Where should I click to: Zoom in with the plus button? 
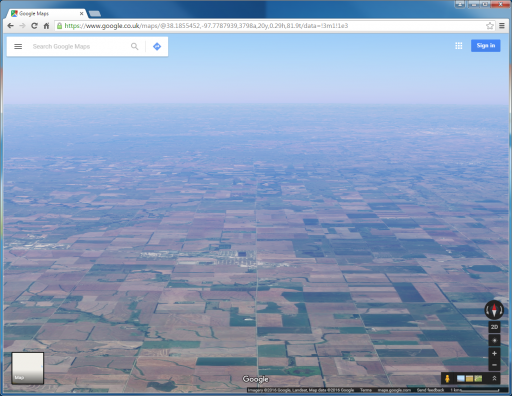point(494,353)
